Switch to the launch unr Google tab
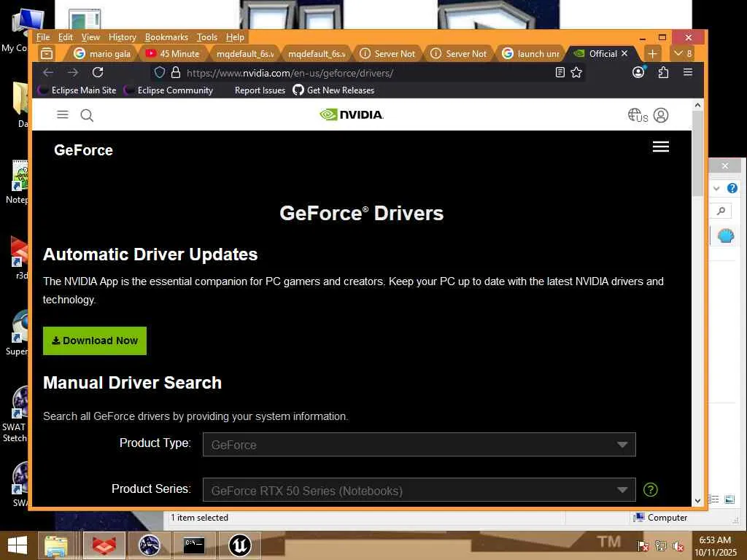 point(531,54)
